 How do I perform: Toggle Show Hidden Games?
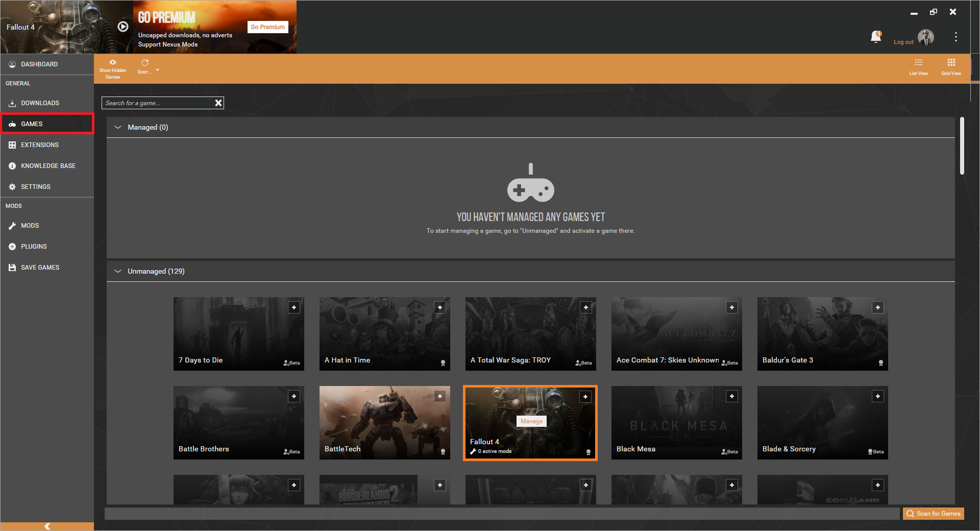(113, 69)
